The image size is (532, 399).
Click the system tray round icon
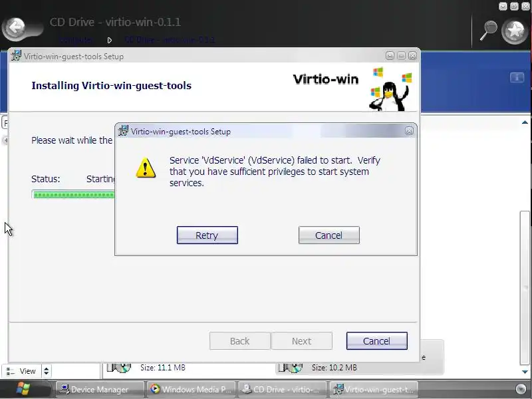521,389
